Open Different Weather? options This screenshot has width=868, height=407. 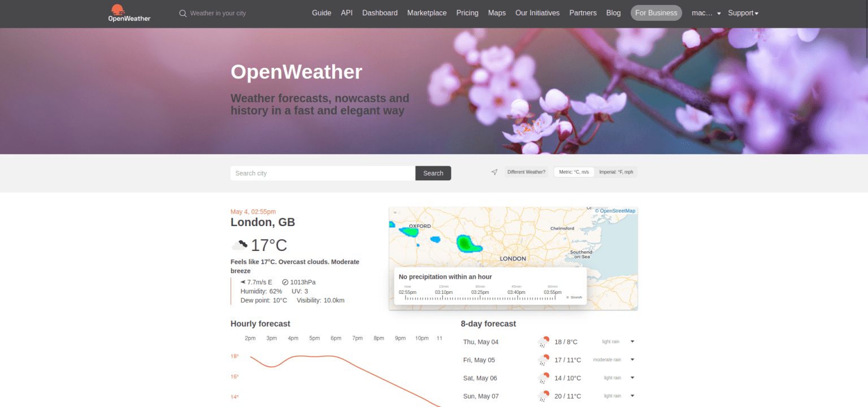click(x=526, y=172)
